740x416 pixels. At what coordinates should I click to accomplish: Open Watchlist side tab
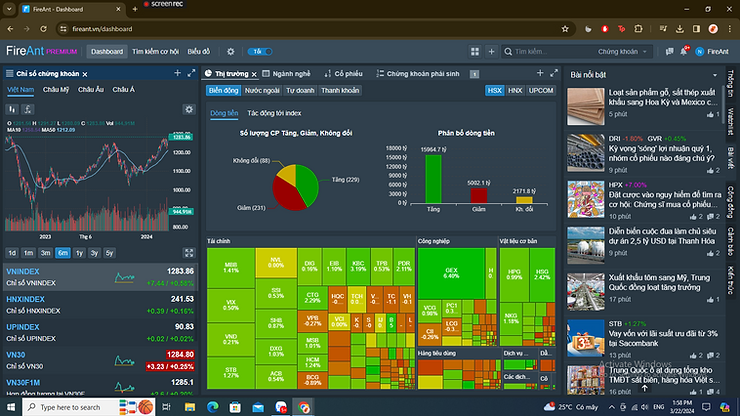click(x=731, y=122)
